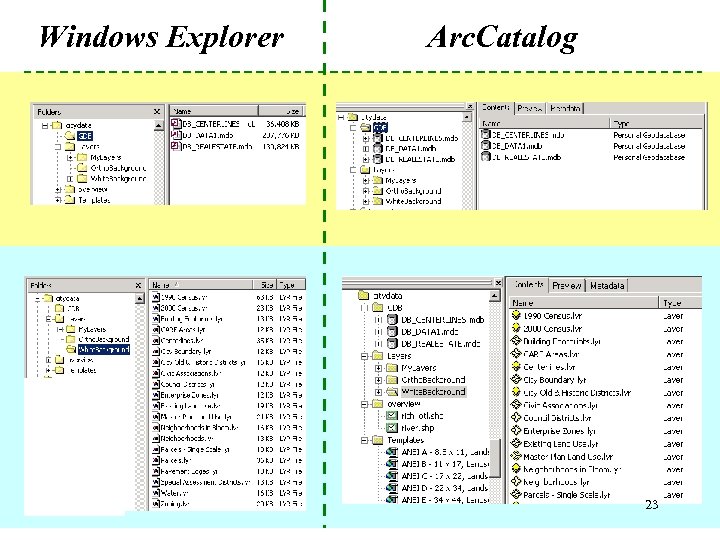The height and width of the screenshot is (540, 720).
Task: Select rich_otl.shp in lower ArcCatalog tree
Action: pyautogui.click(x=422, y=416)
